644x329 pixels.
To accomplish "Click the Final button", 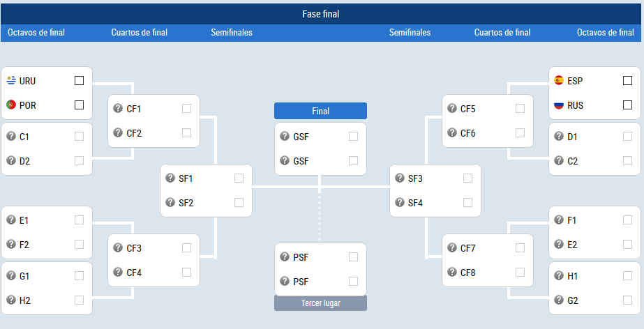I will (320, 111).
